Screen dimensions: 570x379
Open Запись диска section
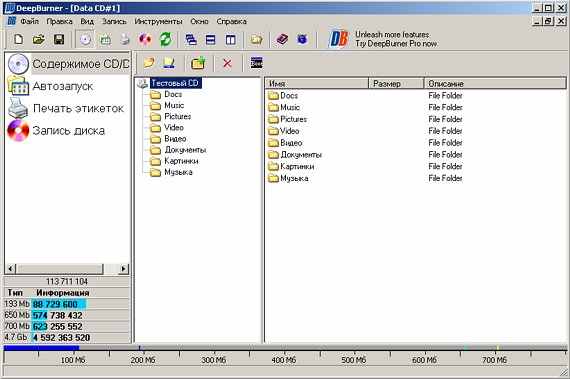(x=56, y=130)
